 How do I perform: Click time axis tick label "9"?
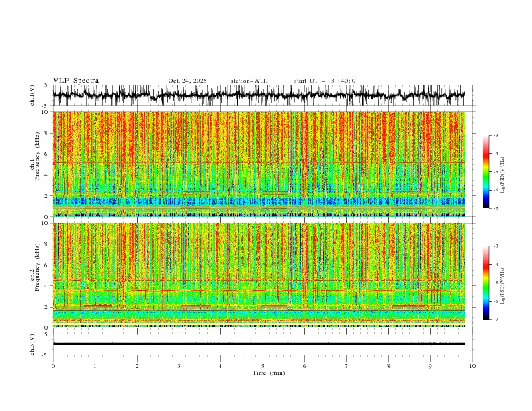430,366
